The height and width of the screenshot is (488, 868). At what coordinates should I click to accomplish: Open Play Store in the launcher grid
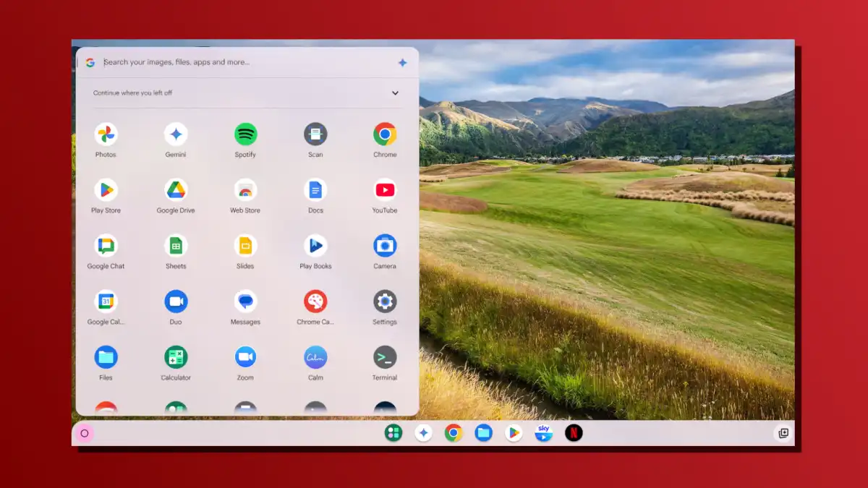click(106, 190)
